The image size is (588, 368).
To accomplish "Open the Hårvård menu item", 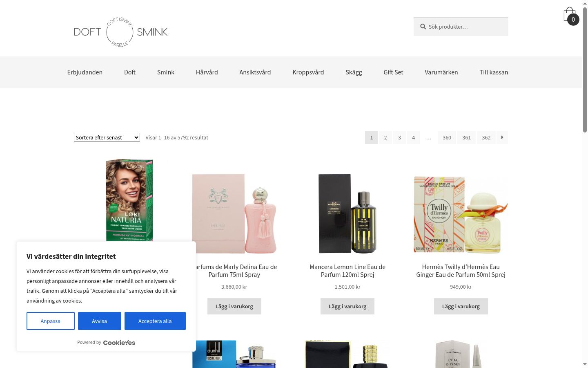I will pos(207,72).
